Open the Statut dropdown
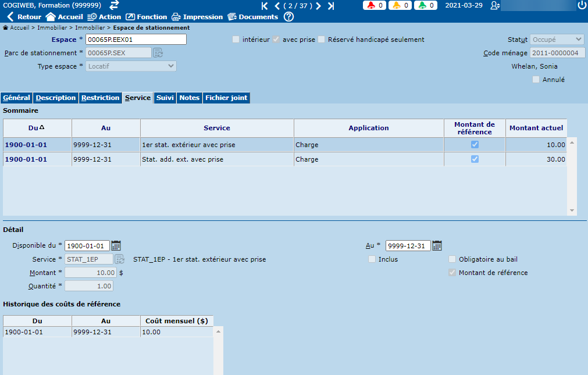The height and width of the screenshot is (375, 588). pyautogui.click(x=557, y=40)
